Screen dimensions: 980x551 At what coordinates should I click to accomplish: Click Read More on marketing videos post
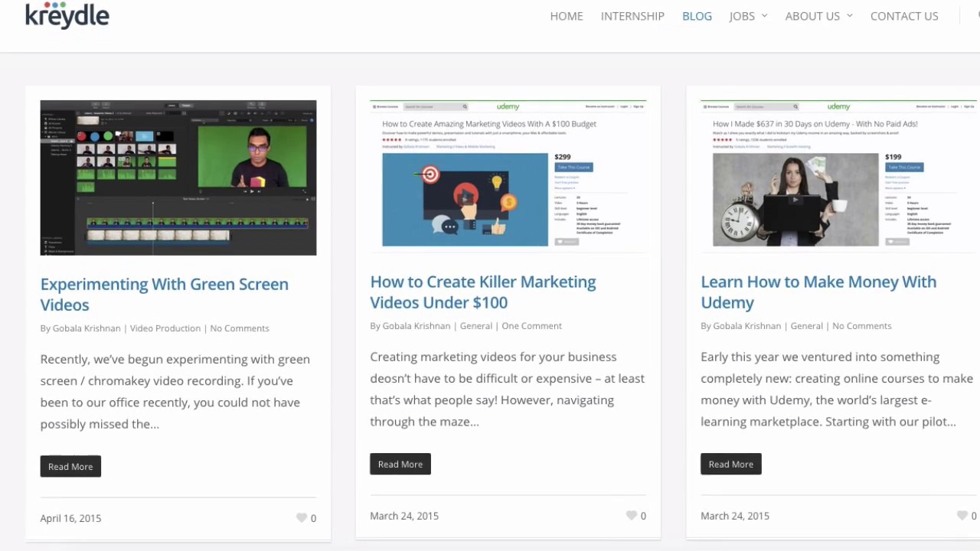click(400, 464)
